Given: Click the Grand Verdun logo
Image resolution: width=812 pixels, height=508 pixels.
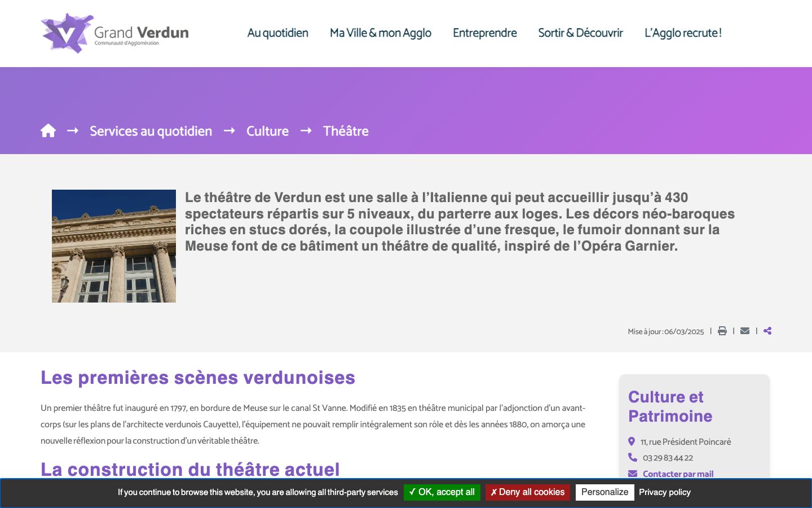Looking at the screenshot, I should (114, 33).
